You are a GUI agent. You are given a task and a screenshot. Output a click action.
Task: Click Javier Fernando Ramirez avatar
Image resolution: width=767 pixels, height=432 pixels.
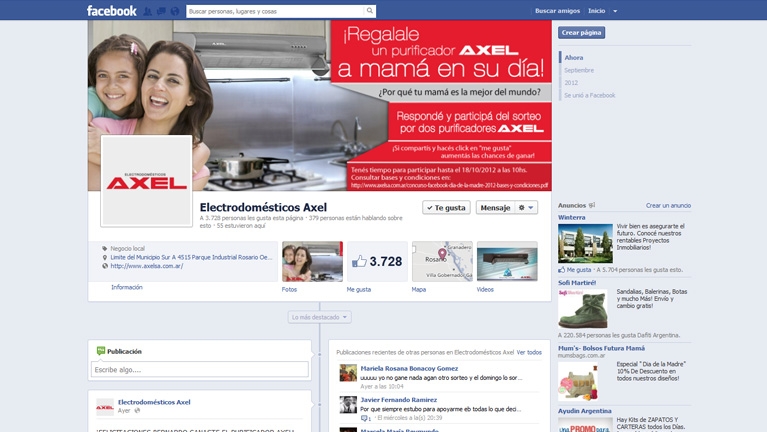[348, 405]
